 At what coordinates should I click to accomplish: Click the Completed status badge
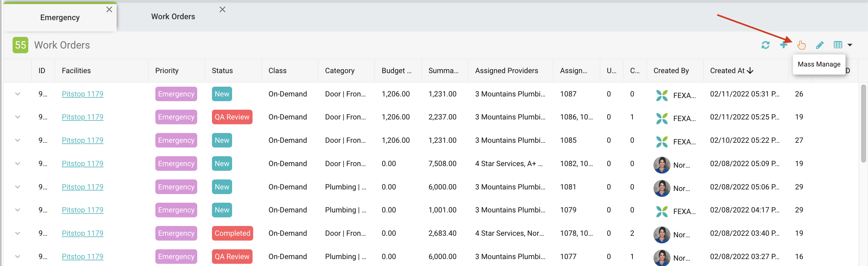232,233
